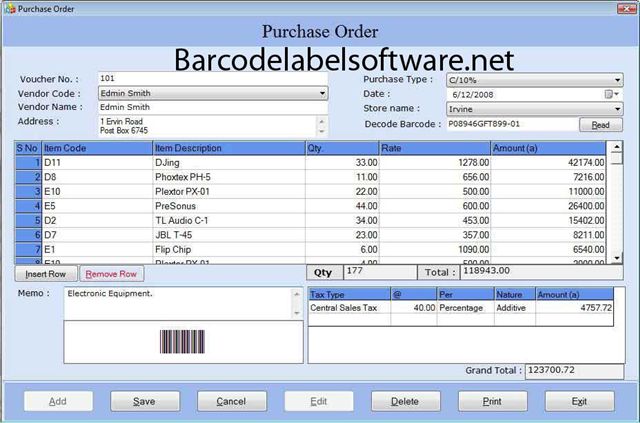
Task: Click the Percentage cell in tax table
Action: (x=465, y=308)
